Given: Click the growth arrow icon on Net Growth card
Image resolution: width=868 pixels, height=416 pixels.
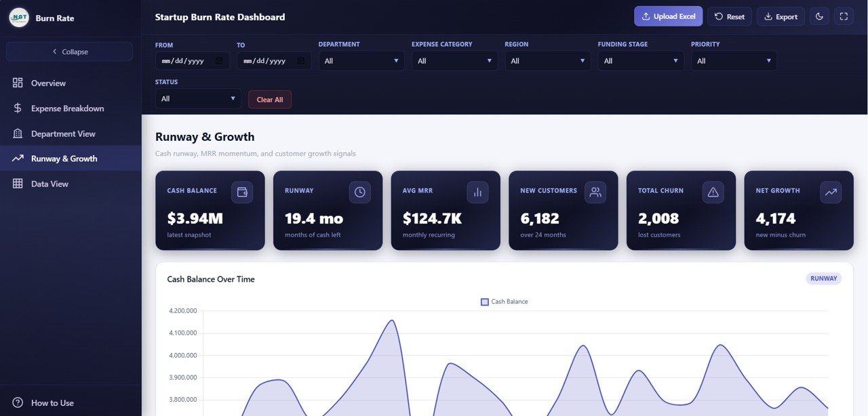Looking at the screenshot, I should 831,192.
